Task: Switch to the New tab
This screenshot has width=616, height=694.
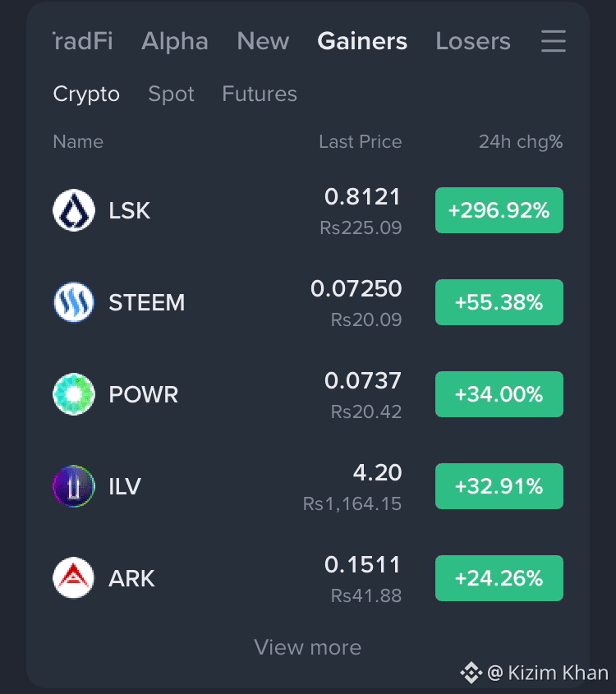Action: point(263,41)
